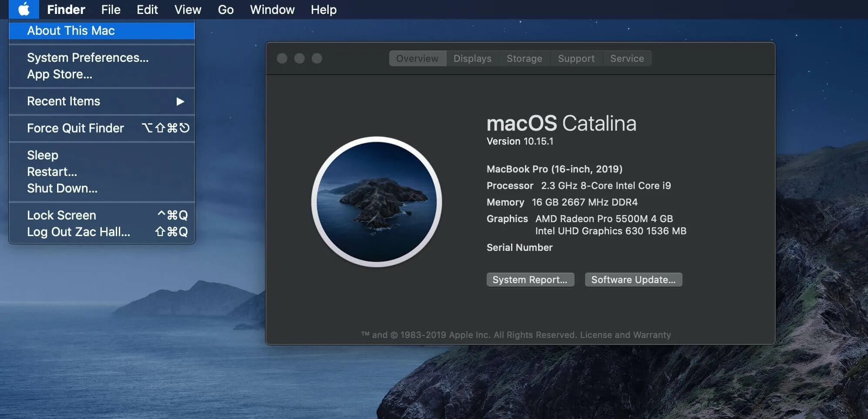The image size is (868, 419).
Task: Select Intel UHD Graphics 630 1536 MB text
Action: pos(611,231)
